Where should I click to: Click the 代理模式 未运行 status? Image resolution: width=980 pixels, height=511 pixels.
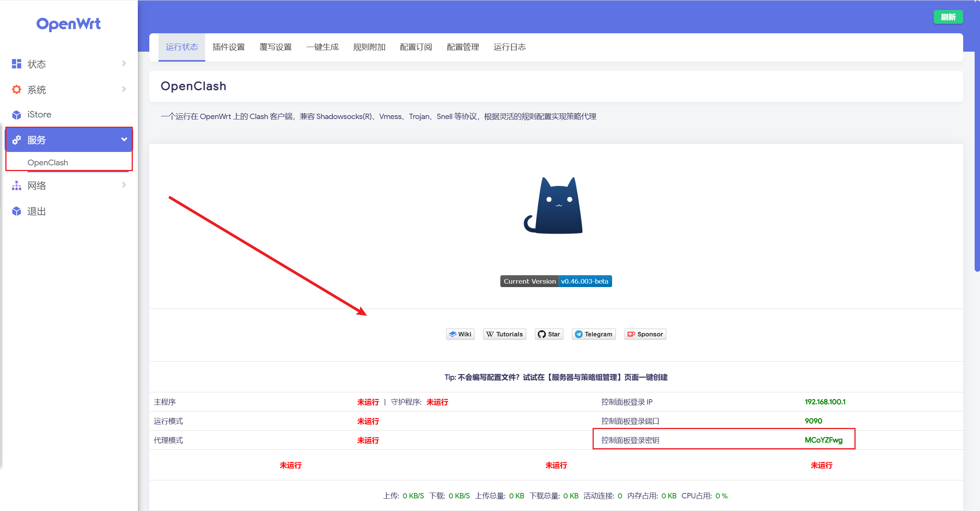click(x=368, y=440)
